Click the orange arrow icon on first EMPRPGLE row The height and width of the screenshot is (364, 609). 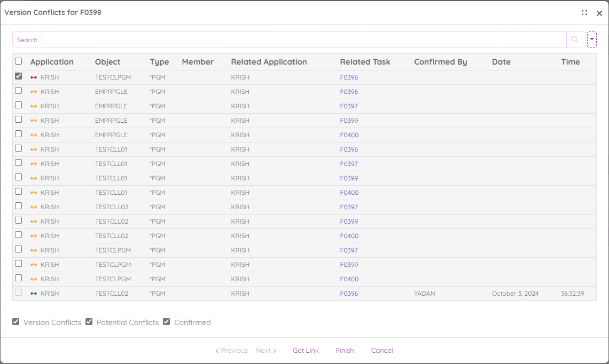pyautogui.click(x=34, y=92)
